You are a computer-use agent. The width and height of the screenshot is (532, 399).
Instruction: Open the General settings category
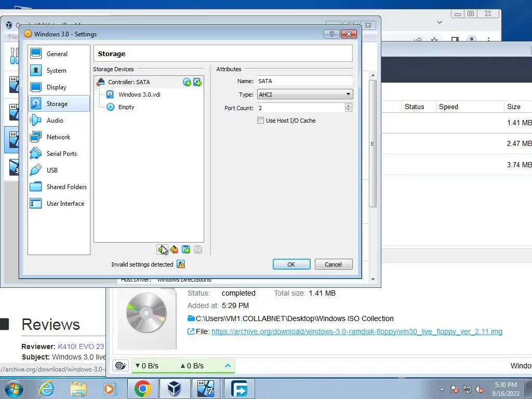coord(59,54)
